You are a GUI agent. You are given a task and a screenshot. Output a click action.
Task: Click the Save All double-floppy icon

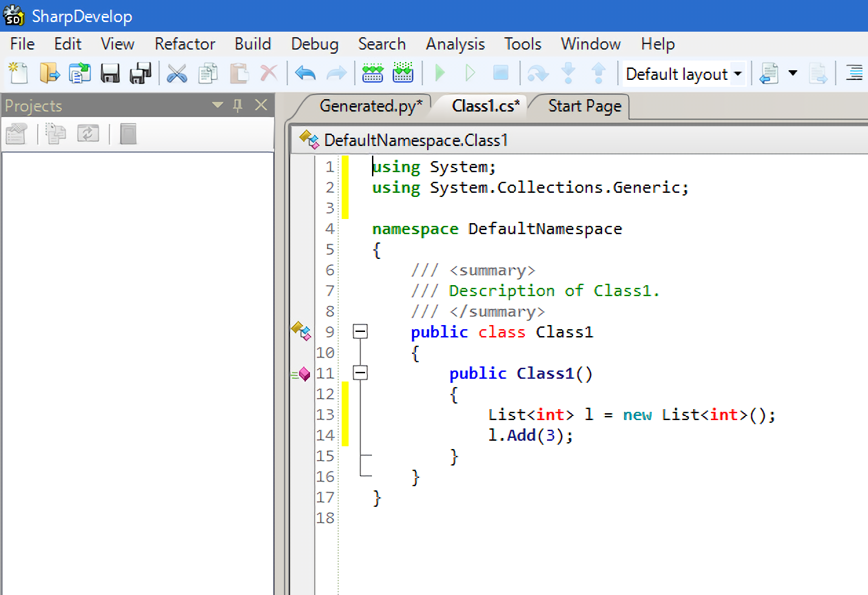tap(141, 73)
